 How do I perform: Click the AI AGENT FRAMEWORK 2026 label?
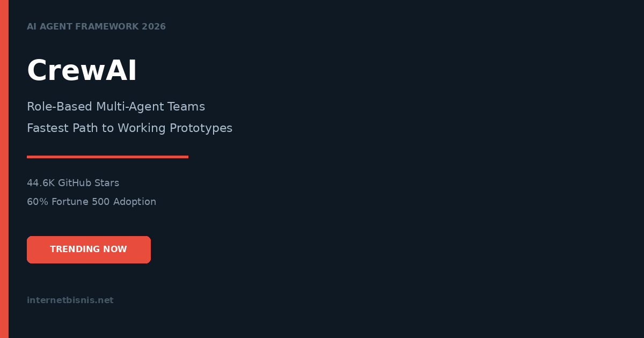tap(96, 27)
